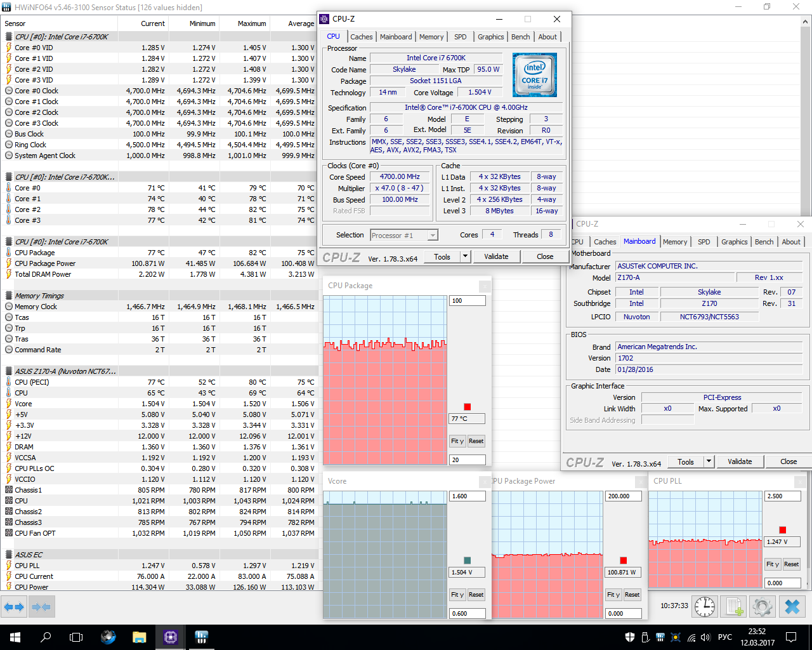Launch the web browser from the taskbar

pyautogui.click(x=108, y=637)
